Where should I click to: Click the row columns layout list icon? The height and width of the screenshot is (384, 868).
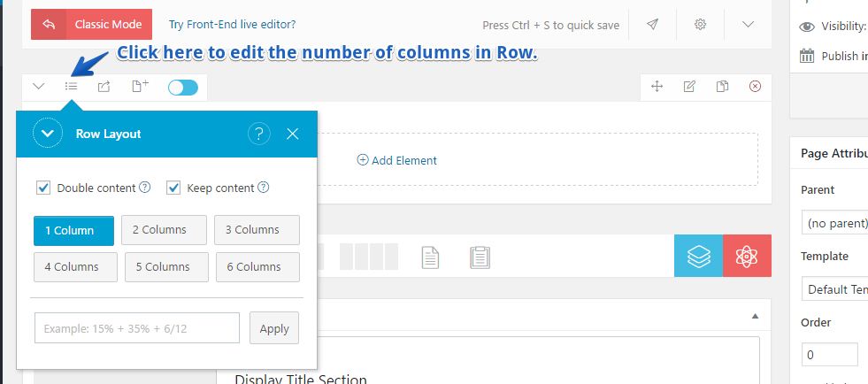pos(72,87)
